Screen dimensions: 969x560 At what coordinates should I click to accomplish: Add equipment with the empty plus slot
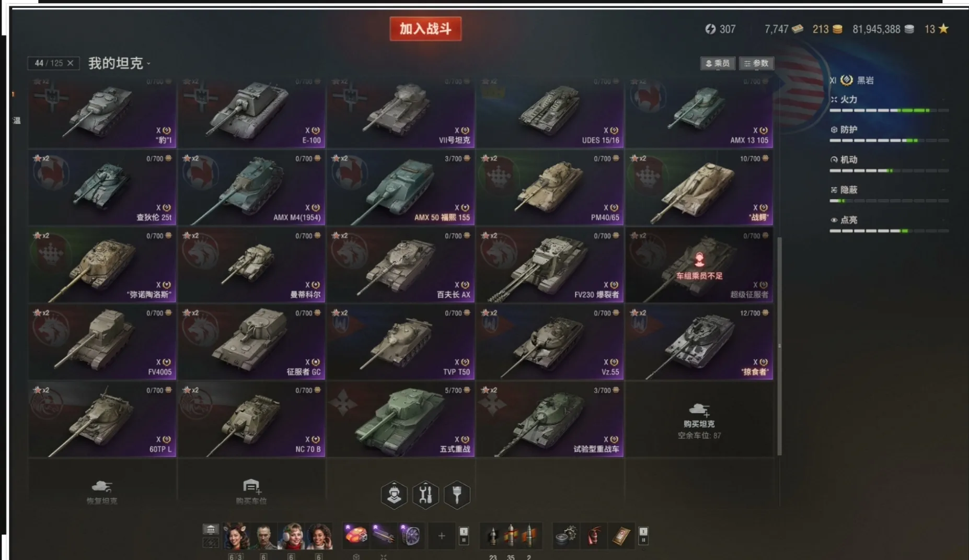pyautogui.click(x=442, y=535)
